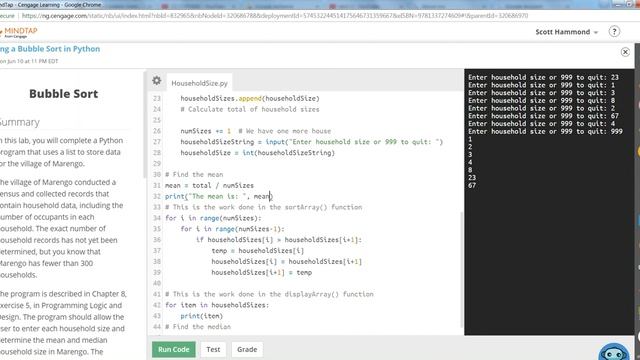Screen dimensions: 640x360
Task: Click line 39 householdSizes[i+1] = temp
Action: point(261,273)
